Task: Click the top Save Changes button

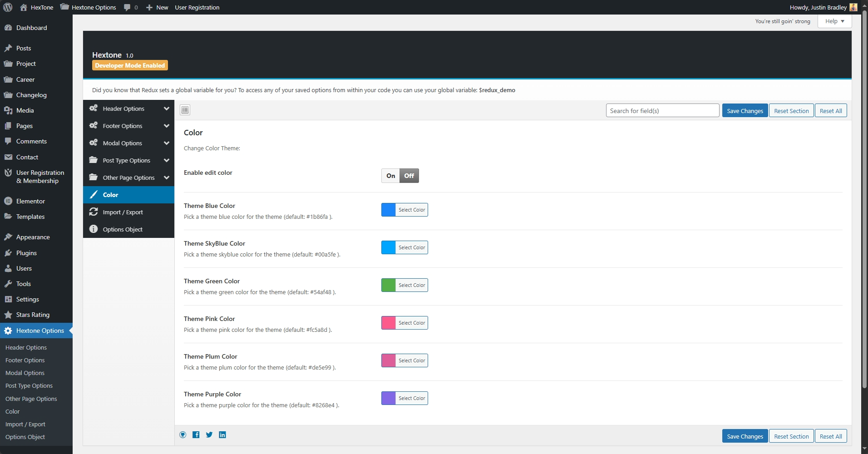Action: point(745,111)
